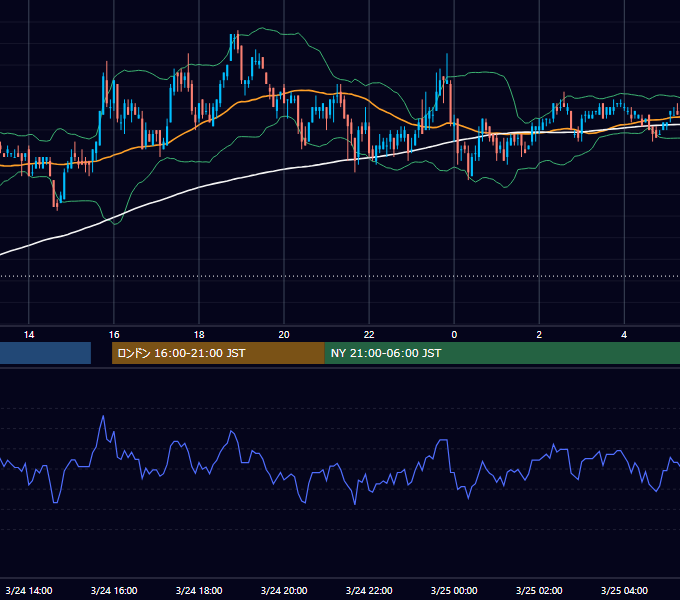
Task: Click the 18 hour label on price chart axis
Action: point(199,335)
